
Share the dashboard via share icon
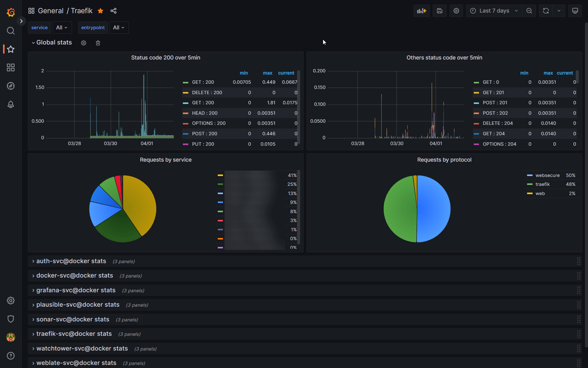pos(113,10)
